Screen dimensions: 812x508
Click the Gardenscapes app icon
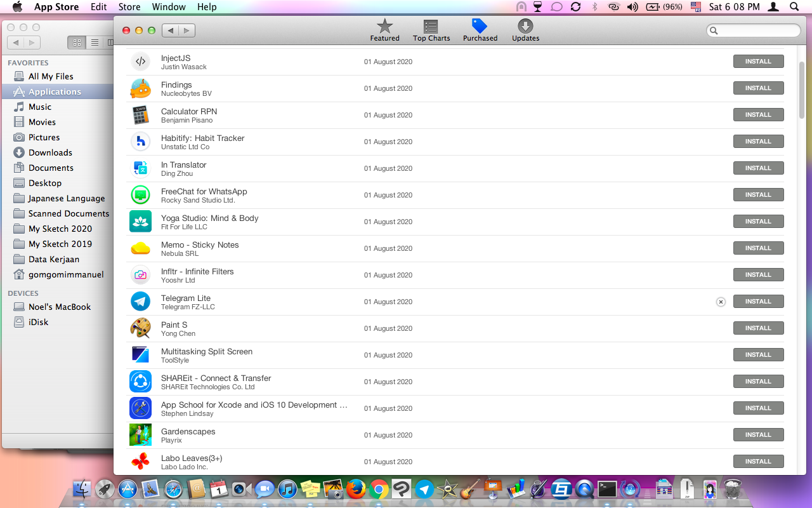140,435
